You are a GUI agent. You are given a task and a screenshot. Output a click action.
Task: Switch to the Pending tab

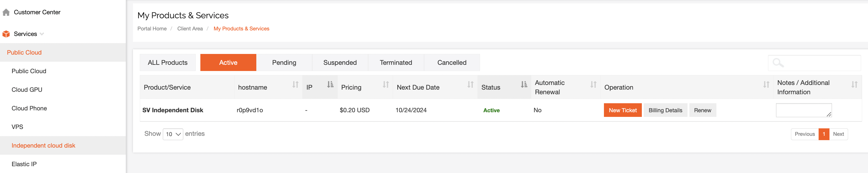click(x=284, y=63)
